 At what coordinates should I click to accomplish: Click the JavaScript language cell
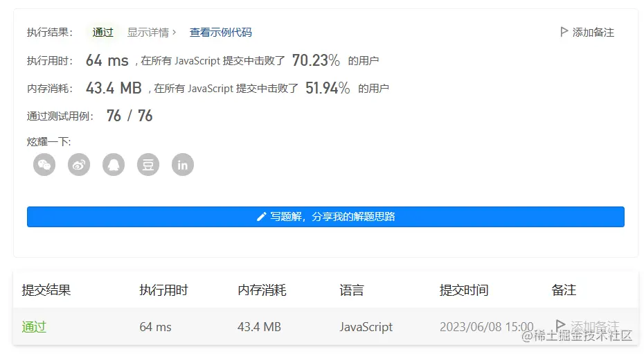click(366, 327)
